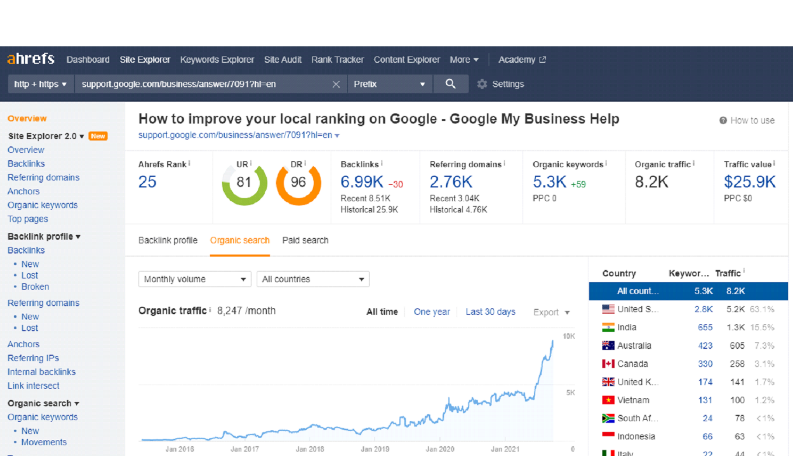Image resolution: width=793 pixels, height=456 pixels.
Task: Expand the URL dropdown arrow under page title
Action: 337,135
